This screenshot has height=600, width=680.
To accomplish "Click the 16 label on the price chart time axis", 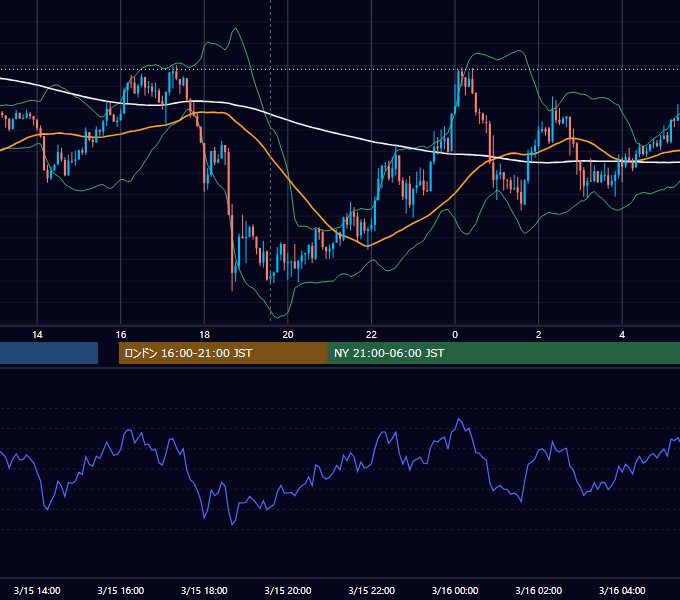I will click(x=121, y=335).
